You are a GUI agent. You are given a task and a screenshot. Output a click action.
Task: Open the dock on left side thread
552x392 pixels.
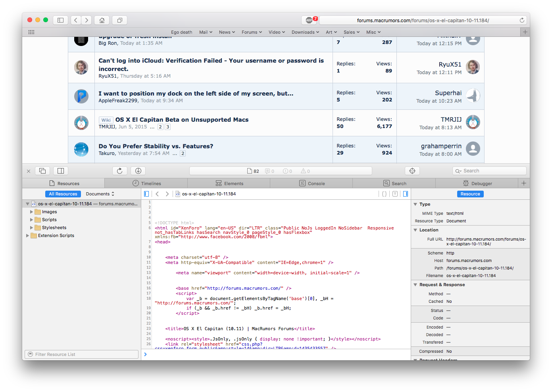[196, 94]
